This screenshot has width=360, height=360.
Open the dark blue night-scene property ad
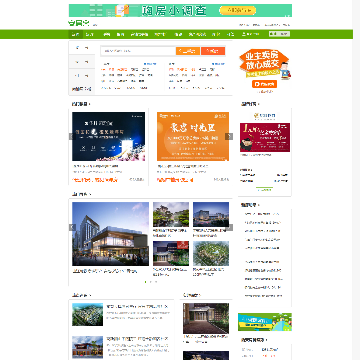(x=108, y=137)
